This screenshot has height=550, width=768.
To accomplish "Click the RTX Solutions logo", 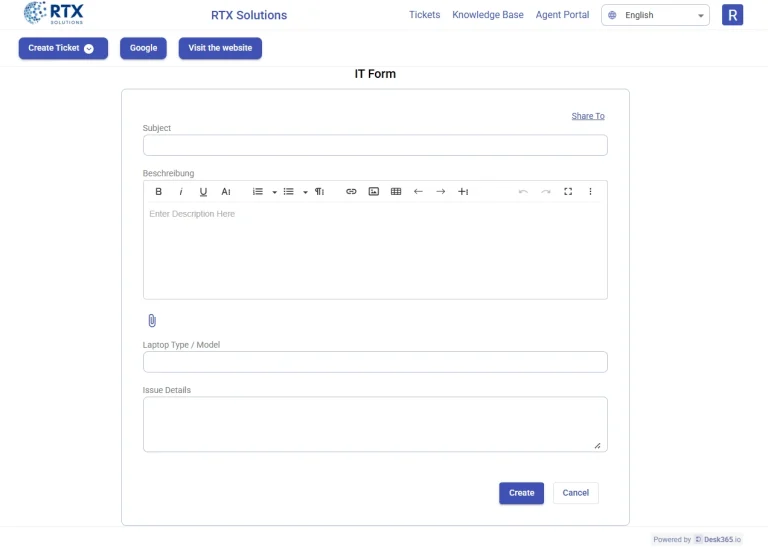I will (x=54, y=13).
